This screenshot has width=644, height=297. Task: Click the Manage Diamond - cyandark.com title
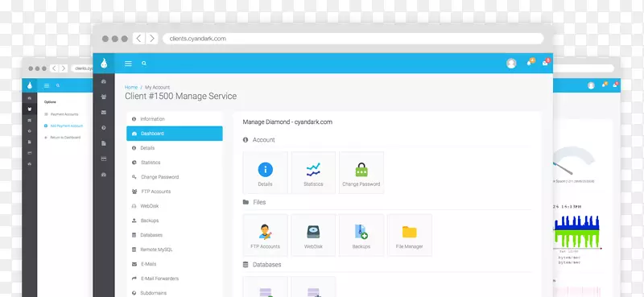[287, 122]
